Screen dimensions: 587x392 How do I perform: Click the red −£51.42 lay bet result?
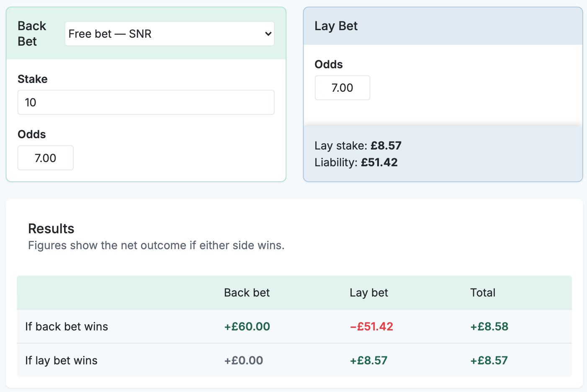[371, 327]
